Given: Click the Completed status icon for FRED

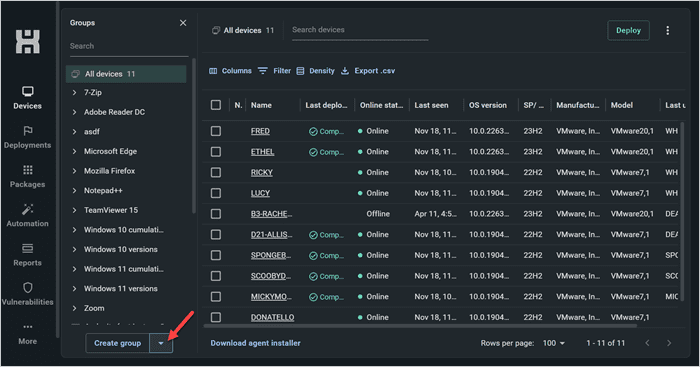Looking at the screenshot, I should [x=313, y=131].
